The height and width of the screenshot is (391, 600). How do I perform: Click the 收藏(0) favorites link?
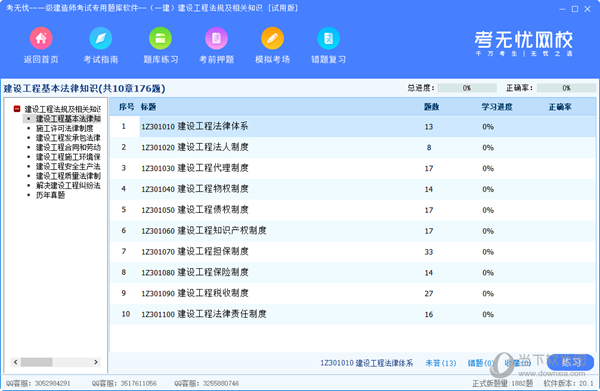tap(518, 363)
